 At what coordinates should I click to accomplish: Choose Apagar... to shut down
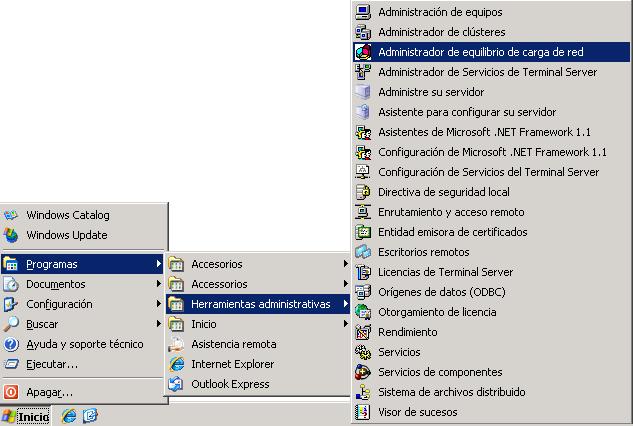coord(82,392)
